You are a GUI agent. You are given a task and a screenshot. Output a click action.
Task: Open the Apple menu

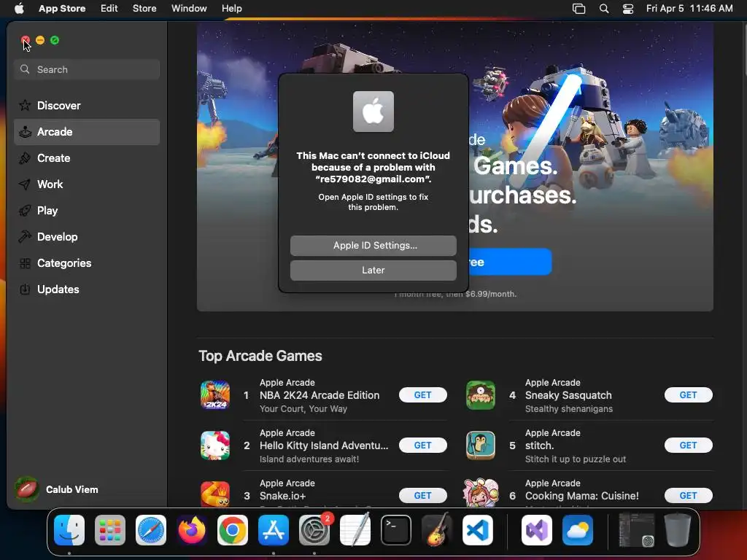click(19, 9)
